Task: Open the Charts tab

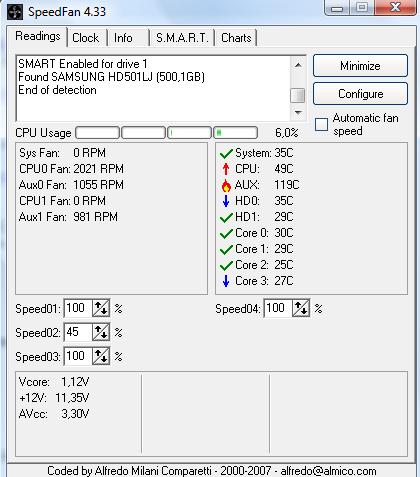Action: click(236, 38)
